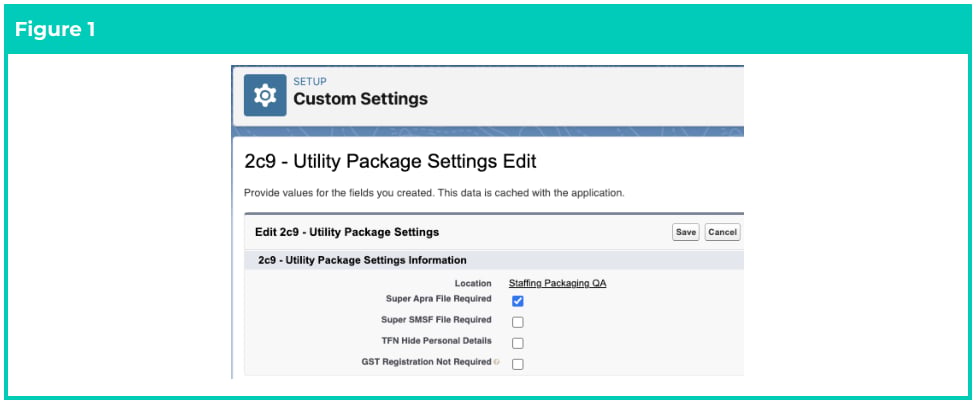Click the Super SMSF File Required label
This screenshot has height=404, width=976.
(436, 320)
